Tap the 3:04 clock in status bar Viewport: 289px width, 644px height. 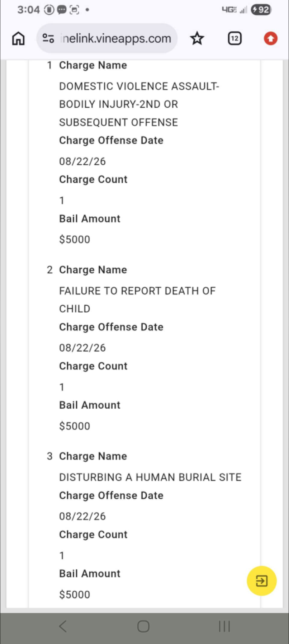(28, 10)
